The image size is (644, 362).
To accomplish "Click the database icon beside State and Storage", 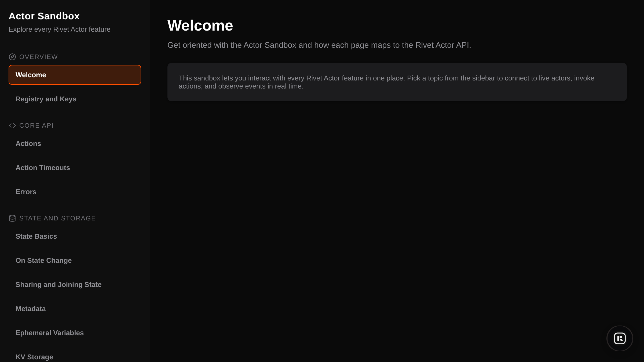I will point(12,218).
